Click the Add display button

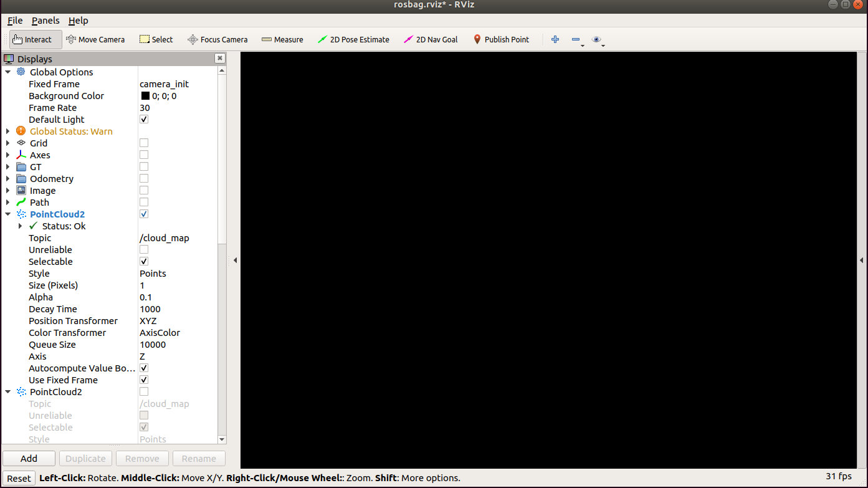point(29,458)
